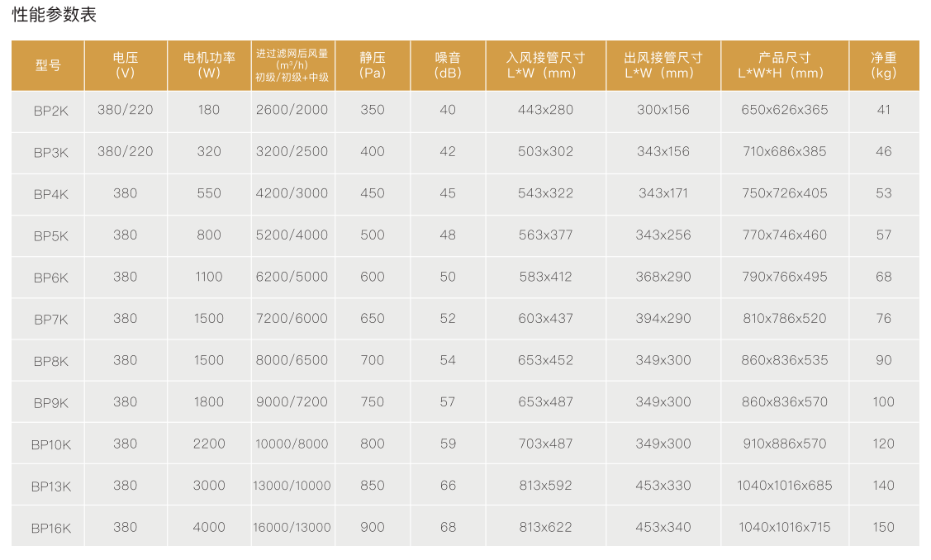Select the BP16K model cell

point(51,528)
